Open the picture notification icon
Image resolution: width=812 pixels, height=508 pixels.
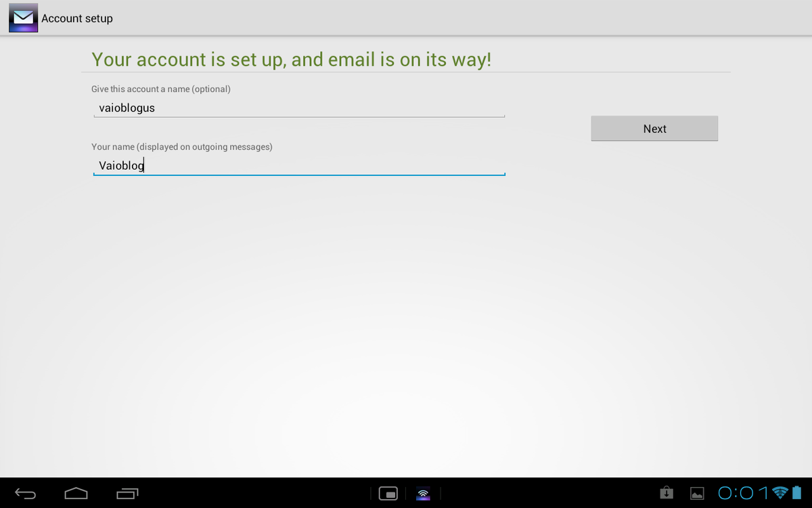pyautogui.click(x=697, y=494)
